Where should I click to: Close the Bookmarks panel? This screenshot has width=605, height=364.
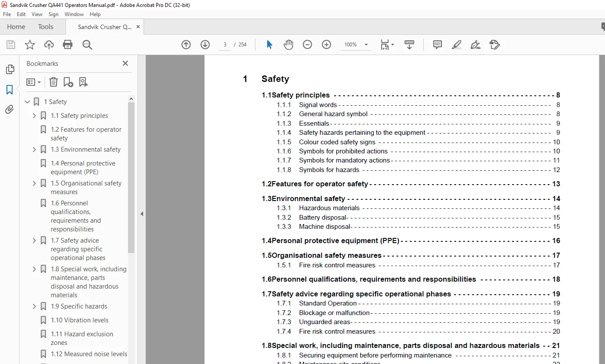tap(125, 63)
